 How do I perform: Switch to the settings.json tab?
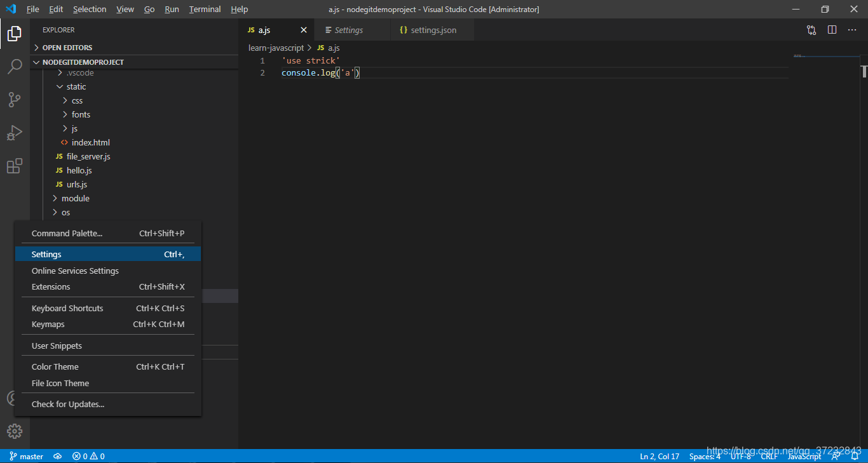point(432,30)
